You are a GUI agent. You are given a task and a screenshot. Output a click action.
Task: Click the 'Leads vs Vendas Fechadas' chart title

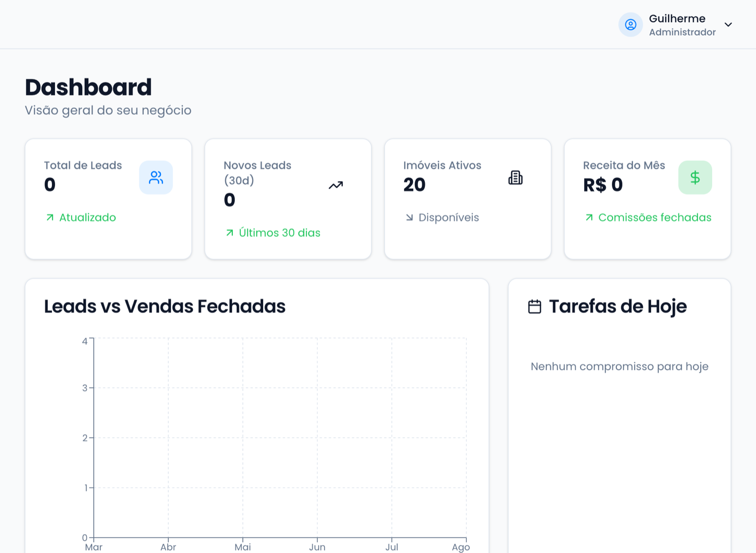(164, 306)
